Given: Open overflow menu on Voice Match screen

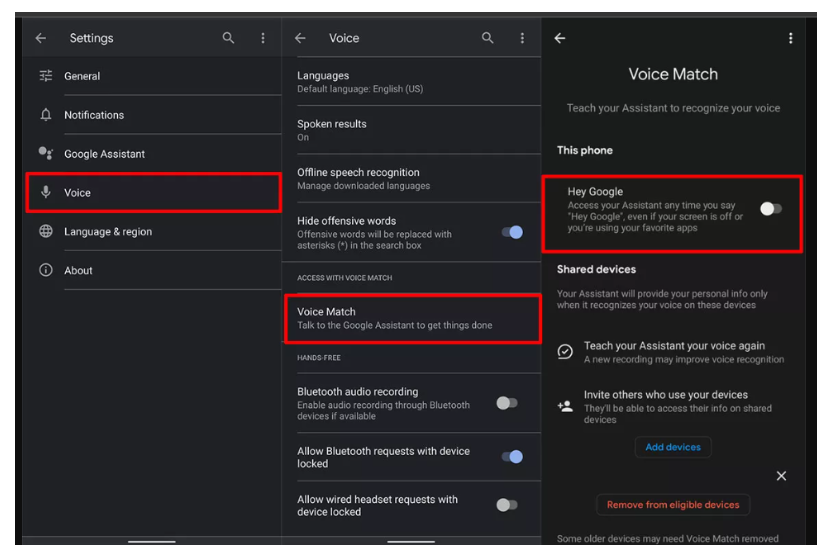Looking at the screenshot, I should (790, 38).
